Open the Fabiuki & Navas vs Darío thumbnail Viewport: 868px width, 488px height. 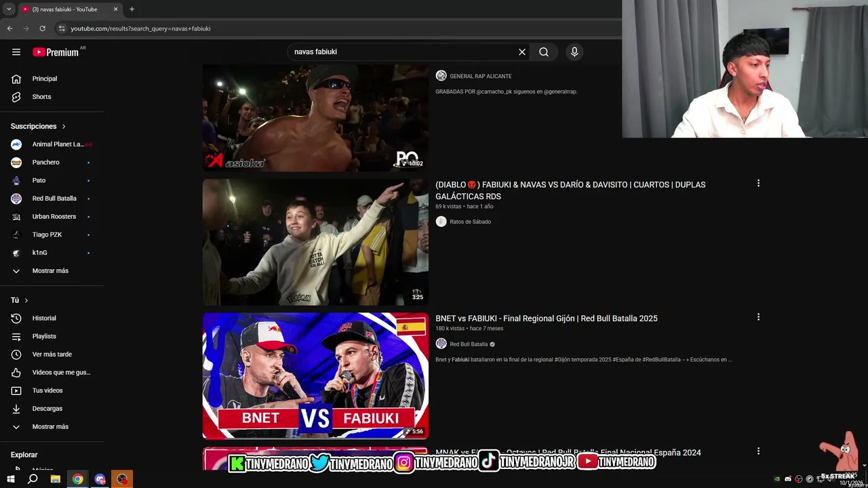[x=315, y=242]
